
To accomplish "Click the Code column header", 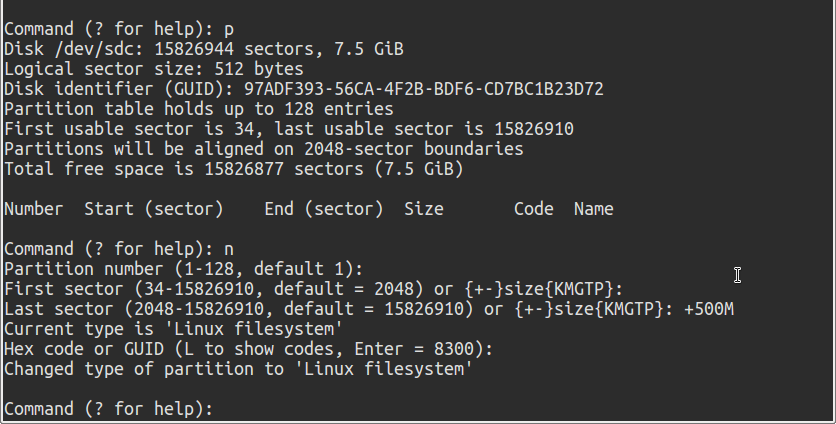I will coord(533,209).
